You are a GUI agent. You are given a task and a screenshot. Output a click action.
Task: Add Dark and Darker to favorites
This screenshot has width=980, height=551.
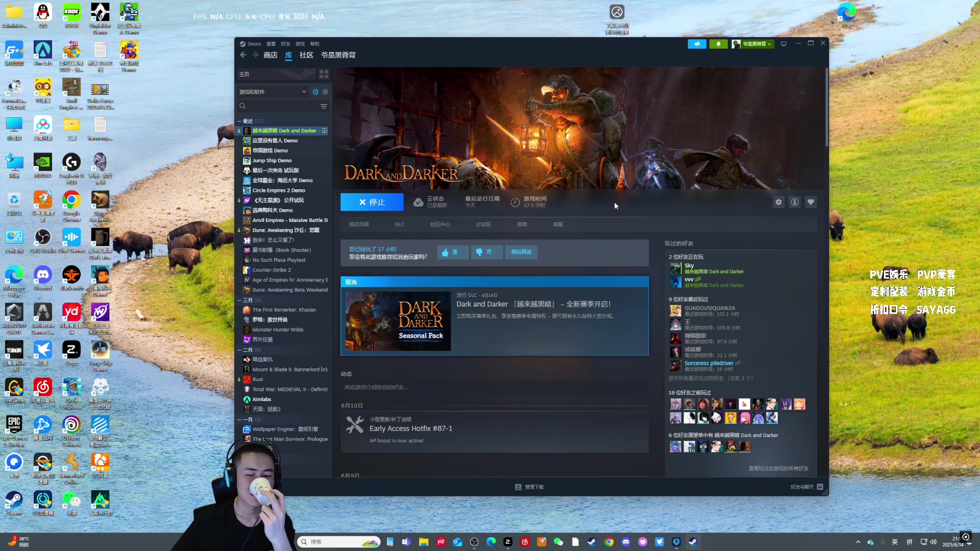click(x=811, y=203)
